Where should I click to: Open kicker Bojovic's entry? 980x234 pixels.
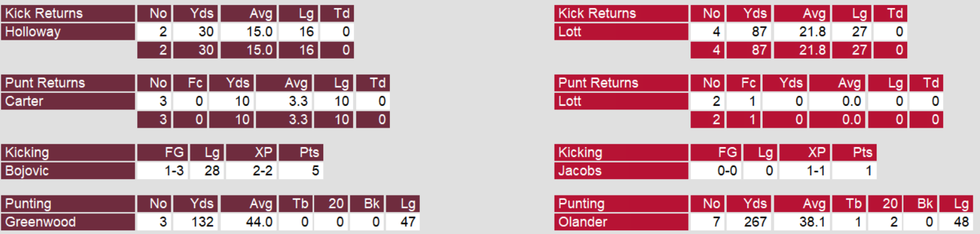point(27,171)
